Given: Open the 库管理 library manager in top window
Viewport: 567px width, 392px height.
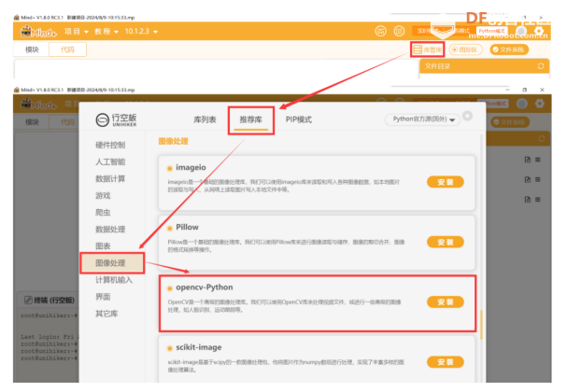Looking at the screenshot, I should click(428, 49).
